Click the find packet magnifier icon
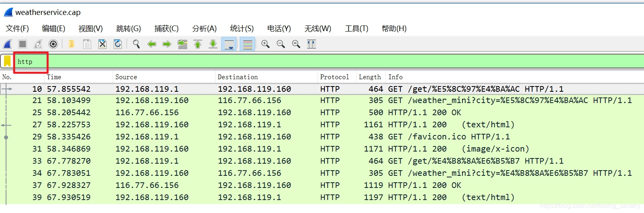644x213 pixels. (136, 44)
